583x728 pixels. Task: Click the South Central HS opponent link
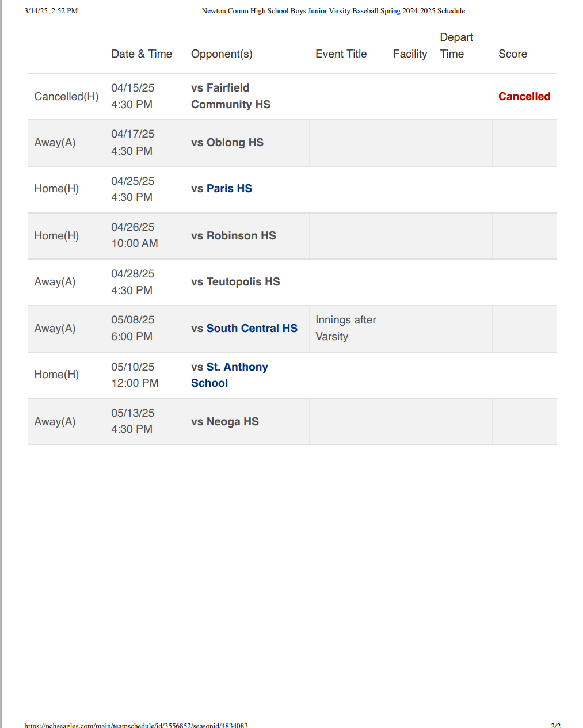pos(244,329)
